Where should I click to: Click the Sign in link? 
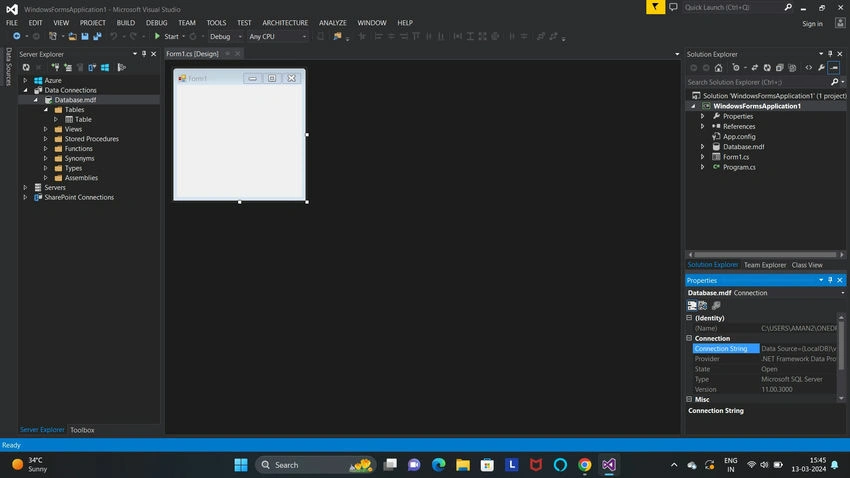pyautogui.click(x=812, y=24)
